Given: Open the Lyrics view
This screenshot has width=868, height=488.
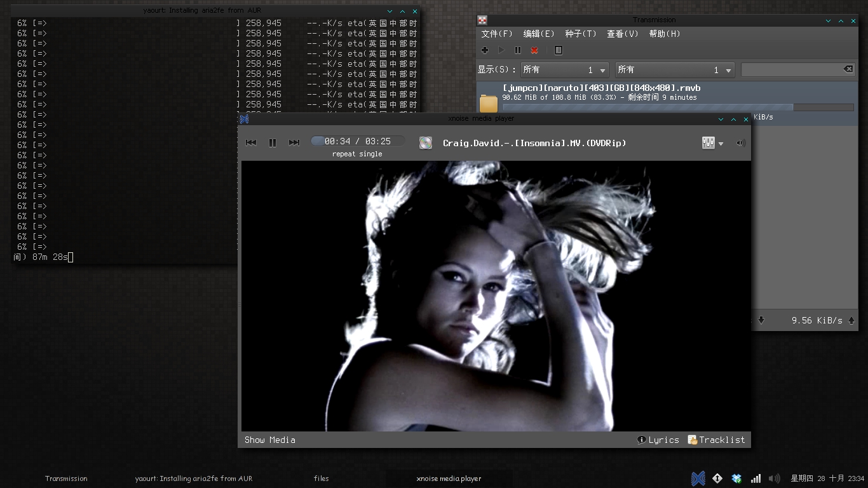Looking at the screenshot, I should point(658,440).
